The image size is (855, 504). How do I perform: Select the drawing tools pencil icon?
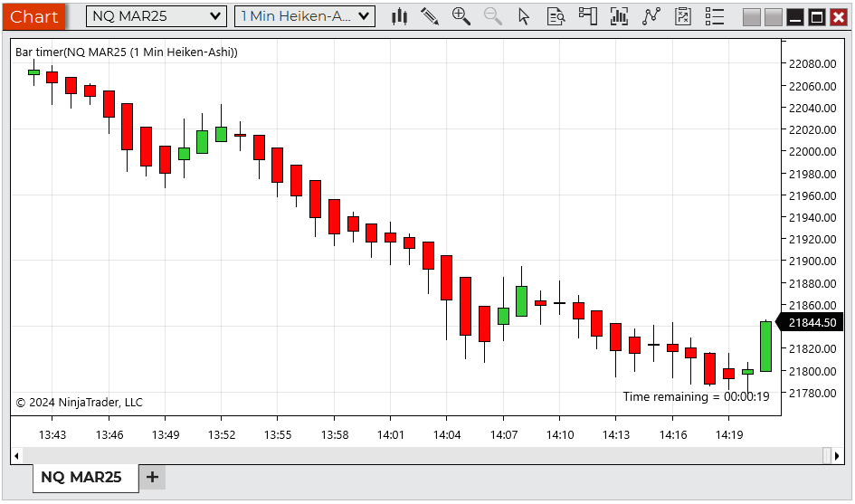430,16
